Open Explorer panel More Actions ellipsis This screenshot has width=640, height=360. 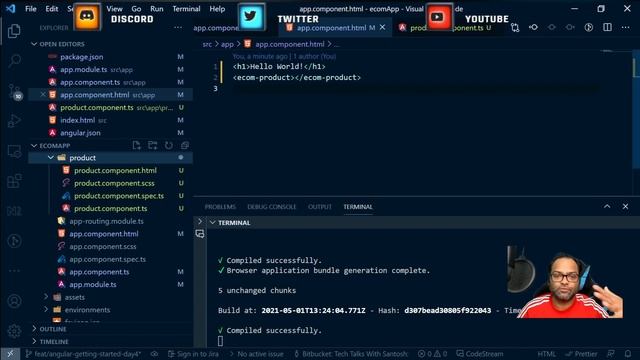coord(178,28)
